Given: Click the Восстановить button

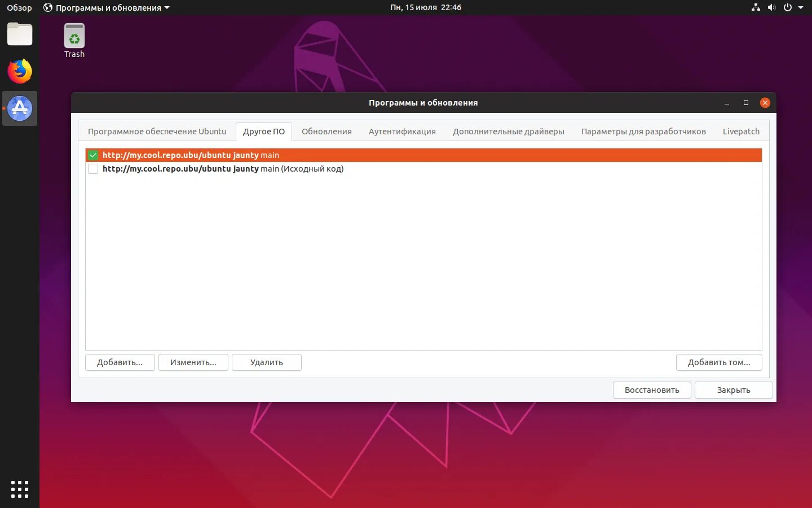Looking at the screenshot, I should [x=652, y=390].
